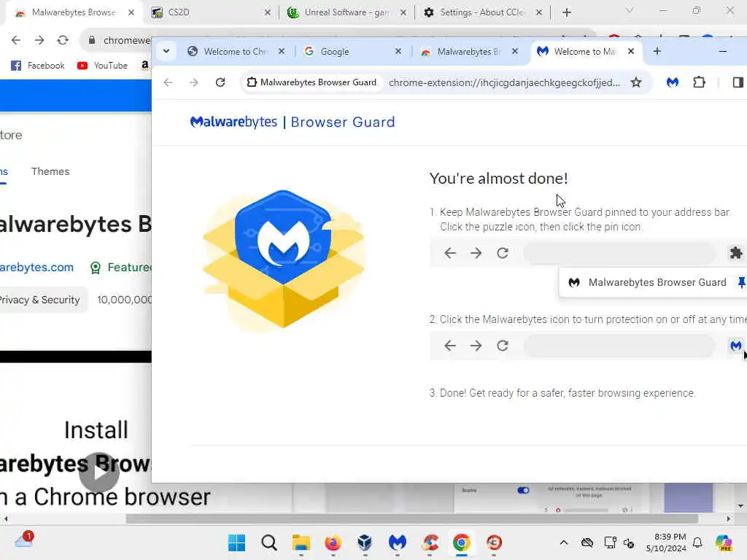
Task: Open the Extensions puzzle icon in front window
Action: (x=699, y=82)
